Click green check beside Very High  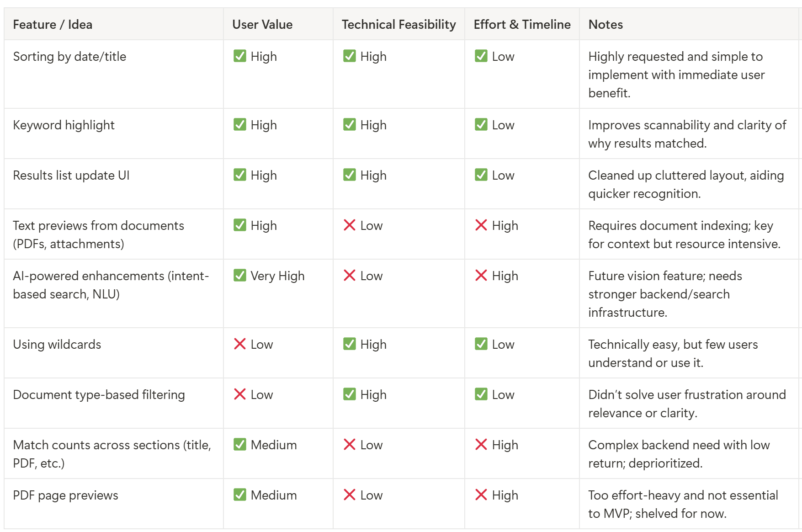[239, 275]
